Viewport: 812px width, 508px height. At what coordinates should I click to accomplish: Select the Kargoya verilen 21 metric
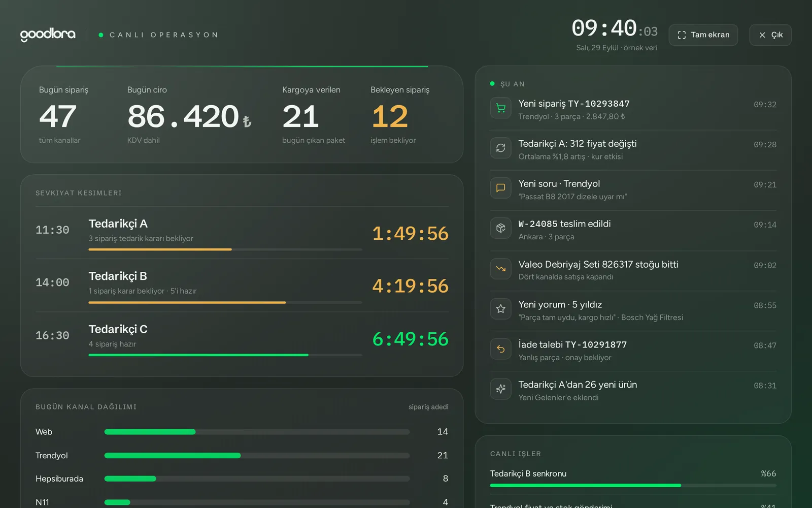(314, 115)
